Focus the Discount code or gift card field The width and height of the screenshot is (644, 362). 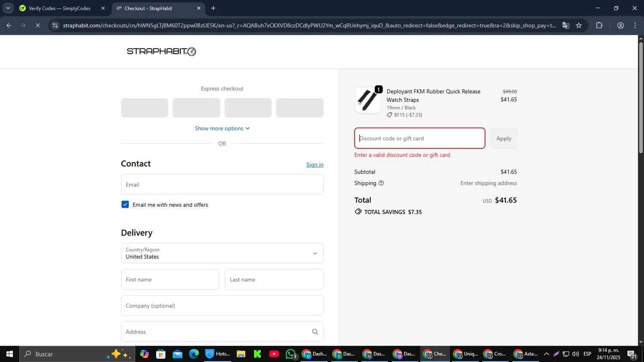pyautogui.click(x=419, y=138)
